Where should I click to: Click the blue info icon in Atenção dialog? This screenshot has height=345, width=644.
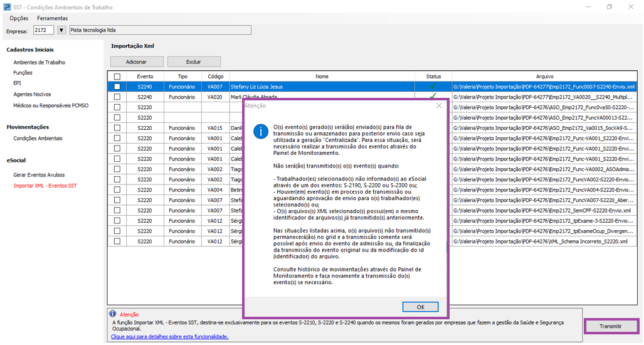point(260,131)
